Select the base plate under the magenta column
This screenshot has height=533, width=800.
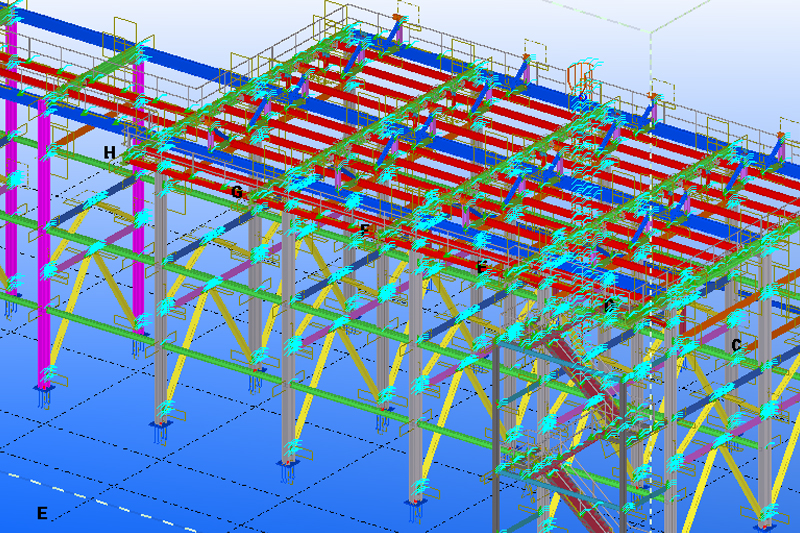pyautogui.click(x=44, y=386)
